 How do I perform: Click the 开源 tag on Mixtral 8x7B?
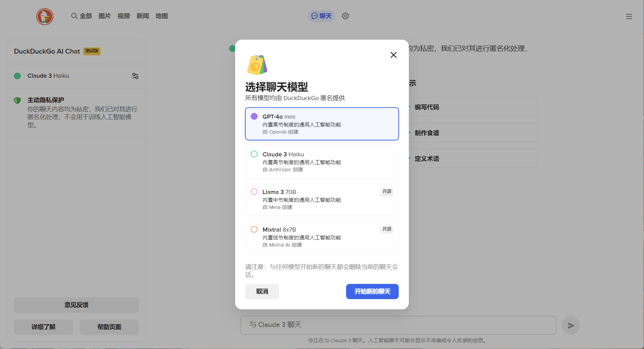[x=387, y=229]
